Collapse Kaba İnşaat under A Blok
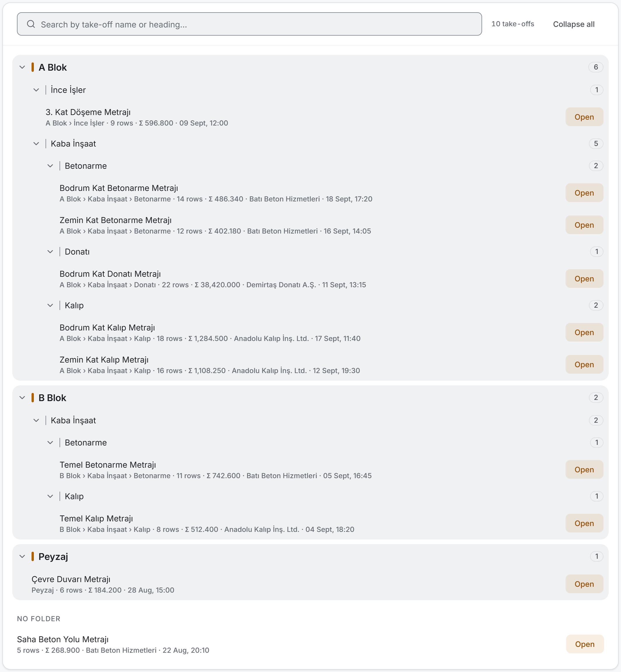Viewport: 621px width, 672px height. [36, 144]
